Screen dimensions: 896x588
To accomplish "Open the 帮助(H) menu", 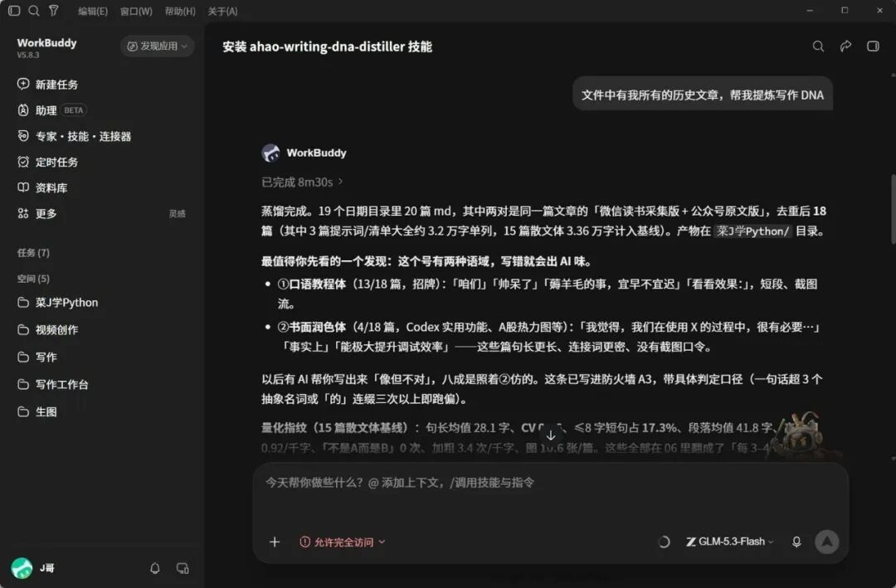I will pyautogui.click(x=180, y=12).
